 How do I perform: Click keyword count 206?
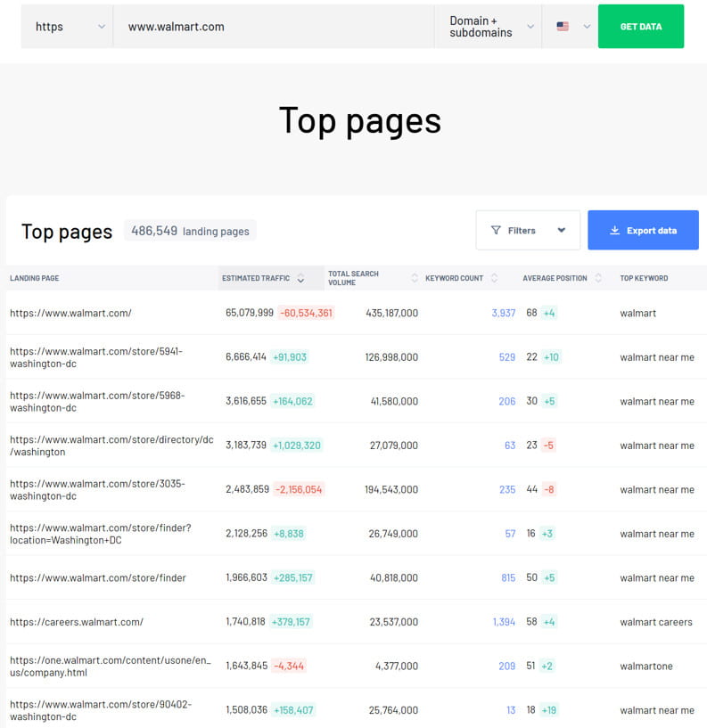507,401
